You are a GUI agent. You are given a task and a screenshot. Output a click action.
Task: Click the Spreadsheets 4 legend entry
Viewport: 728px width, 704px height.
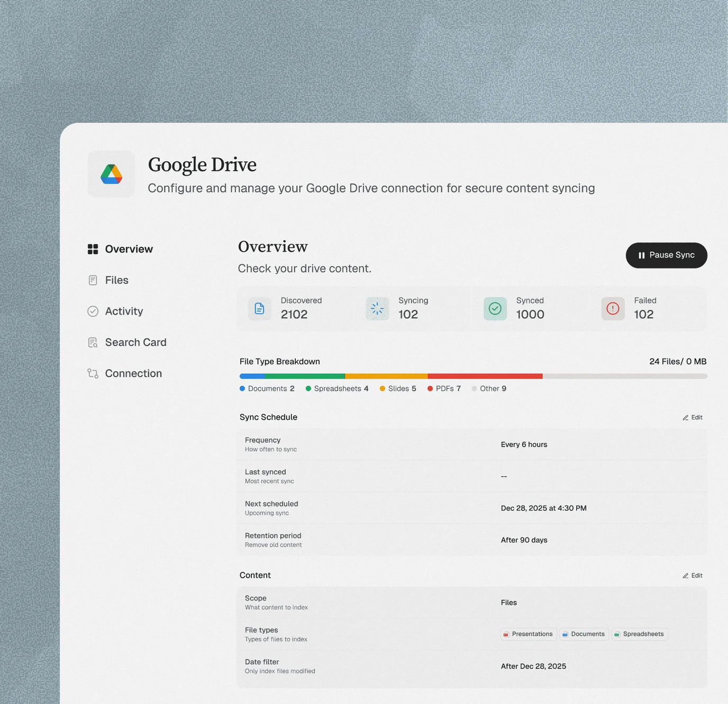[337, 389]
